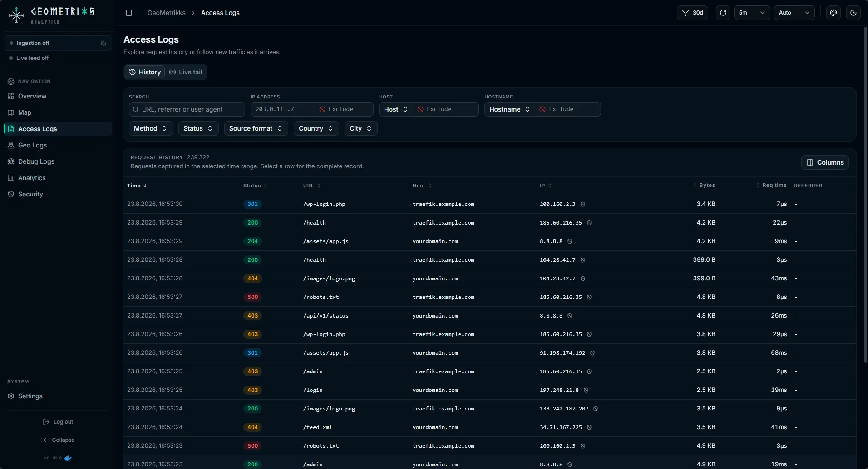Click icon beside 104.28.42.7 on /health 16:53:28 row
Viewport: 868px width, 469px height.
coord(583,260)
